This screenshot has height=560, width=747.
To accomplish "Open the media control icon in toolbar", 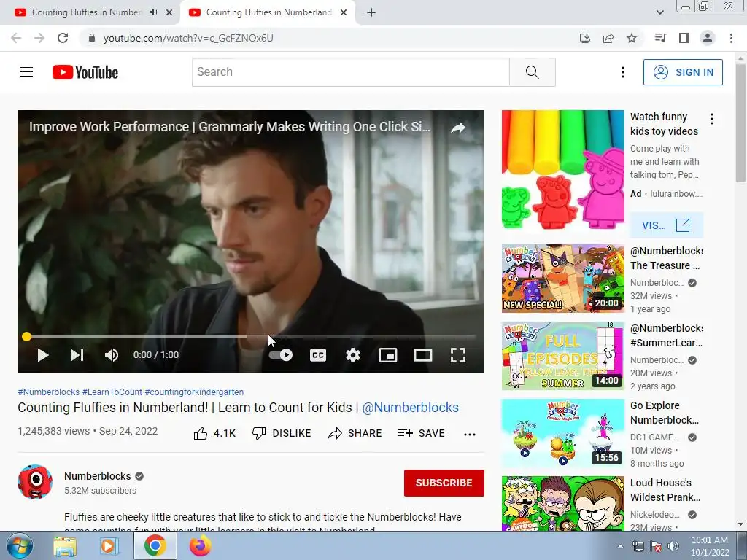I will 660,38.
